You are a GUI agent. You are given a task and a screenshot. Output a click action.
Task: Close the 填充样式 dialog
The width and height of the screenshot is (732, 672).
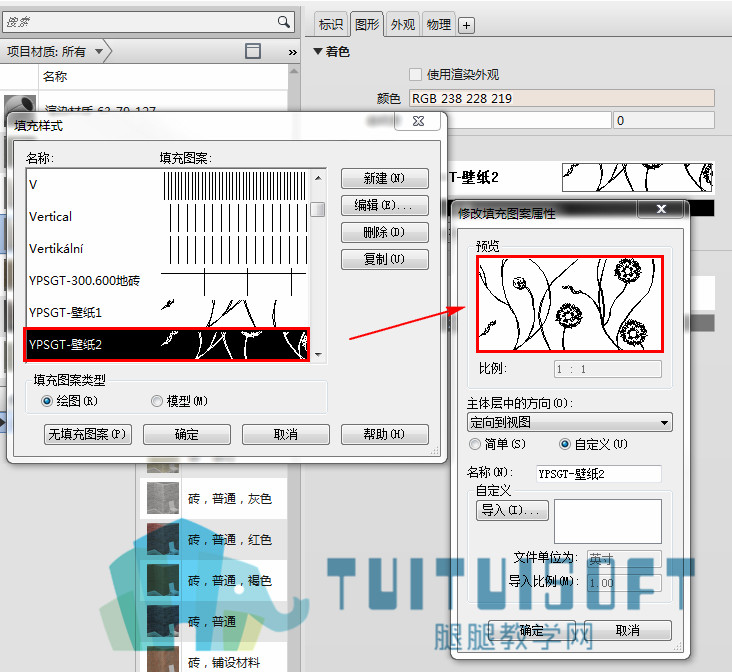(x=418, y=121)
